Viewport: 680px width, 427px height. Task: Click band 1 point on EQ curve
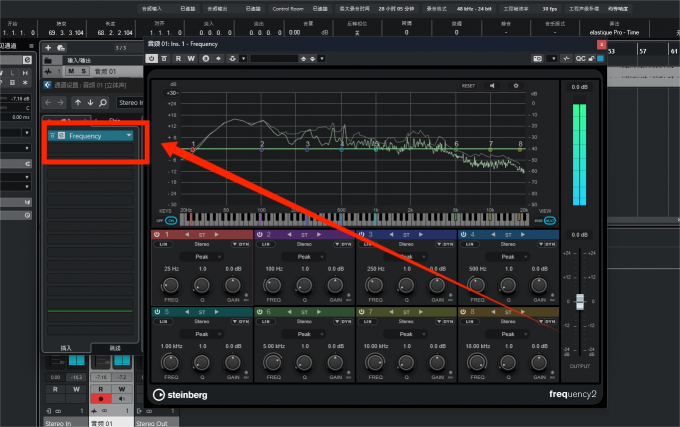pos(193,150)
